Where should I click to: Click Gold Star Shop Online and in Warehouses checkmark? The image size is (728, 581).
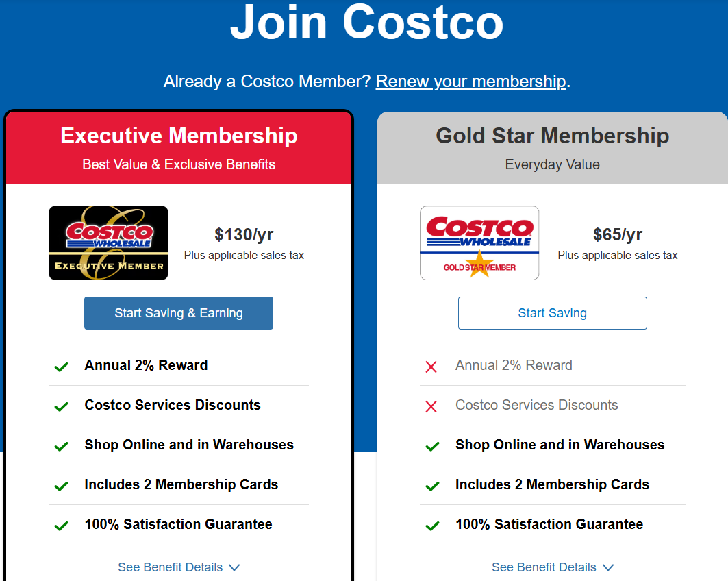point(432,446)
